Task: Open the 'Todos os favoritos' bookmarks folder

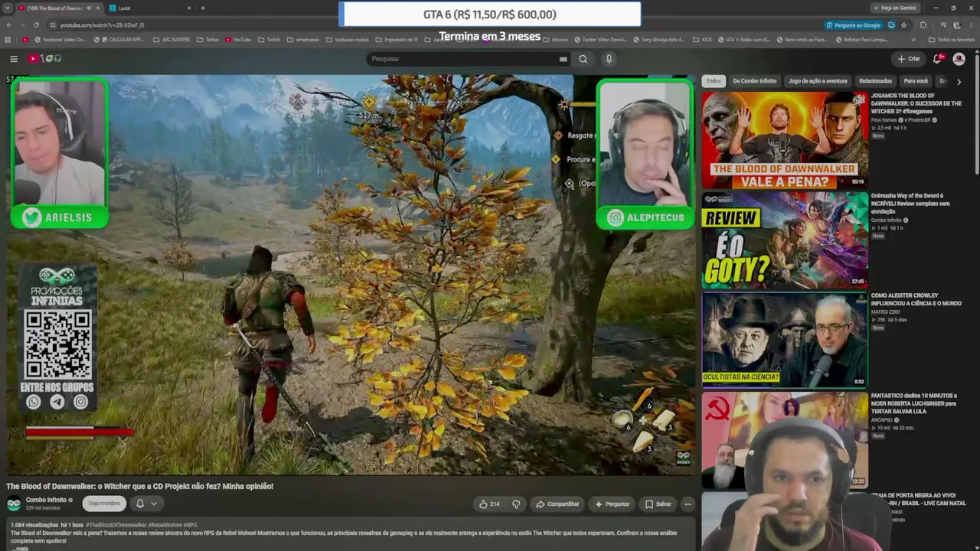Action: click(951, 40)
